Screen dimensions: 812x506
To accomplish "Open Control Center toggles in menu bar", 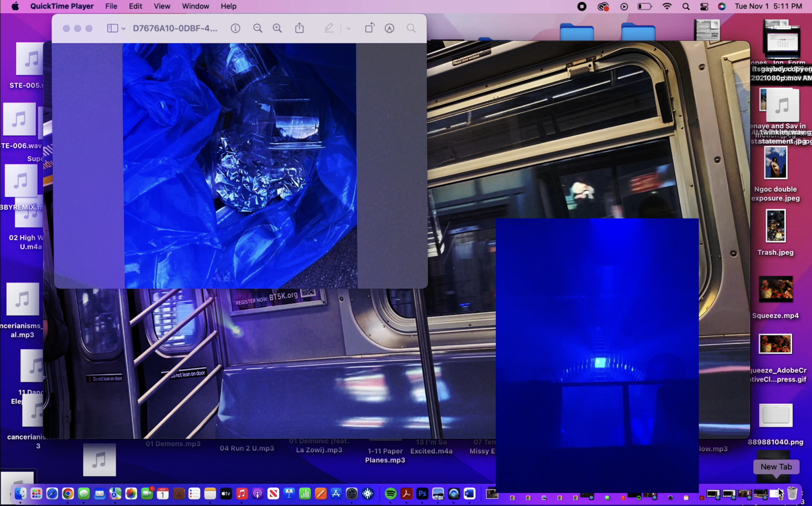I will pos(704,6).
